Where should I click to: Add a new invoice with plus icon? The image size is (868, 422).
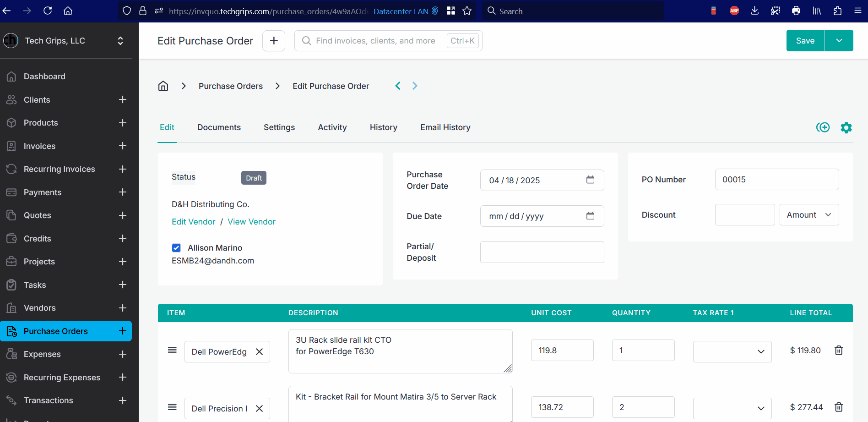coord(123,146)
